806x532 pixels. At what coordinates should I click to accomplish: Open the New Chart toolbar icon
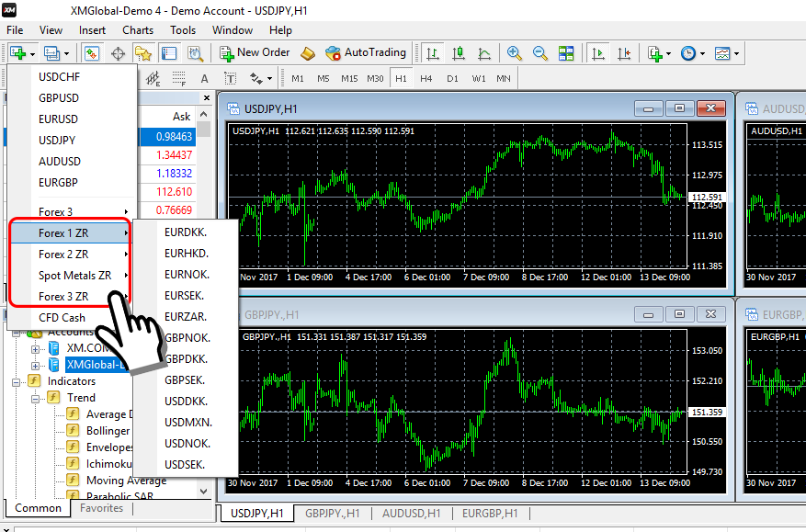(17, 53)
